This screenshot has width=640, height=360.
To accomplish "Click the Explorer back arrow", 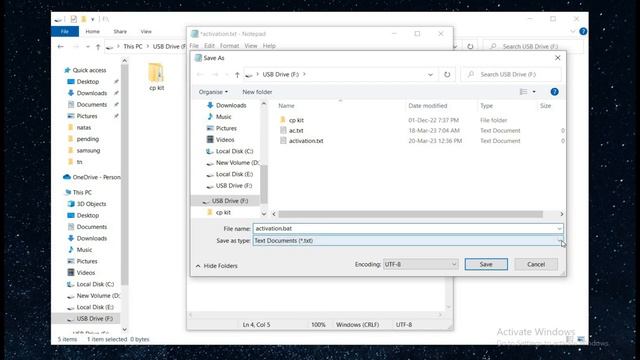I will coord(60,47).
